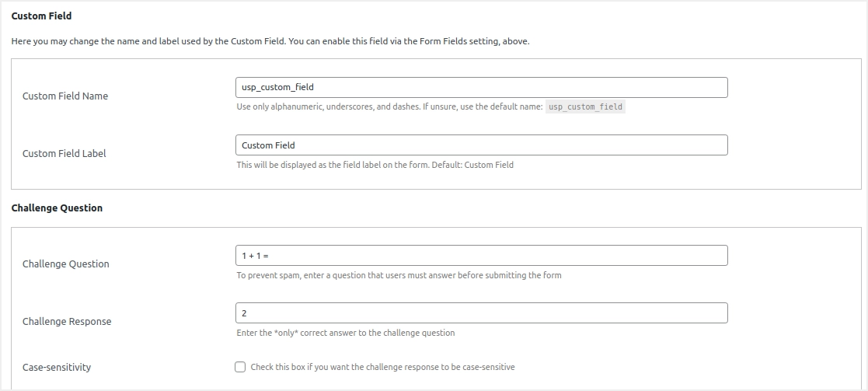Click the 'Custom Field Label' row label
The width and height of the screenshot is (868, 391).
point(64,154)
